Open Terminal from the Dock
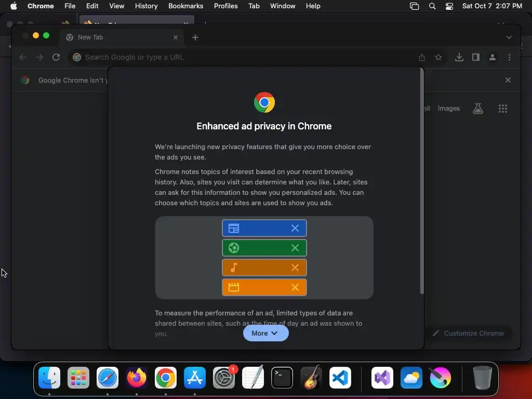This screenshot has width=532, height=399. (x=282, y=377)
